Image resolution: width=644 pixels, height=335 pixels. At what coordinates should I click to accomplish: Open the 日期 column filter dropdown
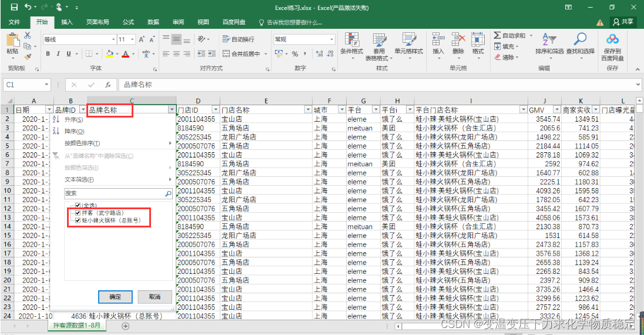[49, 110]
